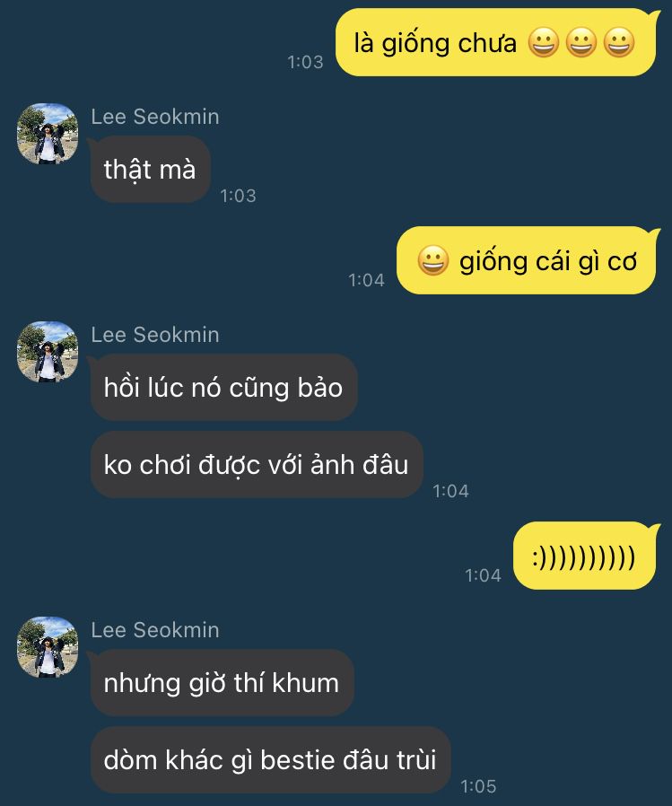Open Lee Seokmin's avatar beside 'thật mà'
Viewport: 672px width, 806px height.
click(x=48, y=134)
